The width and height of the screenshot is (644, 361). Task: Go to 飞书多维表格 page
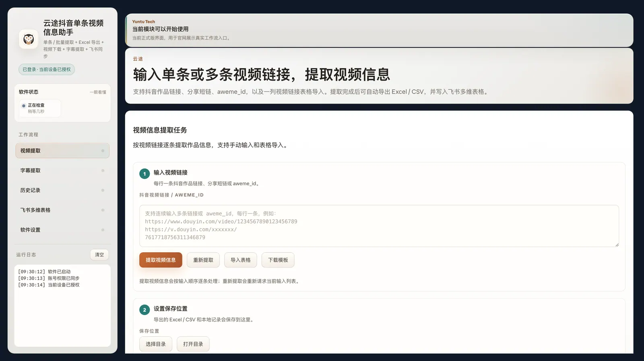point(62,210)
